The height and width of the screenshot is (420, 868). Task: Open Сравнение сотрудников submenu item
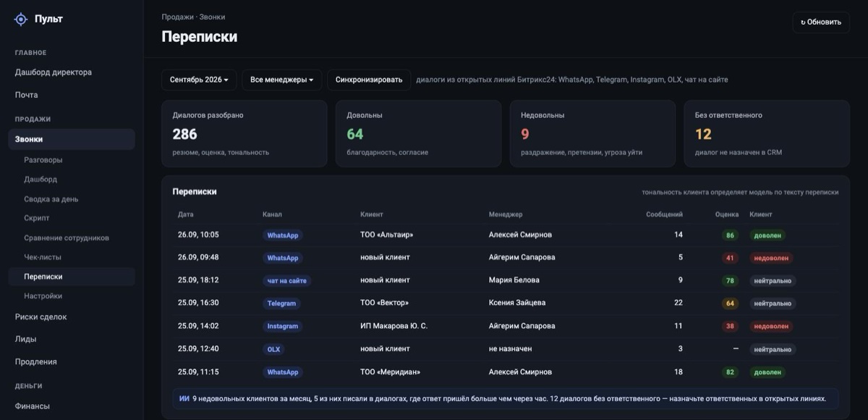pyautogui.click(x=67, y=238)
